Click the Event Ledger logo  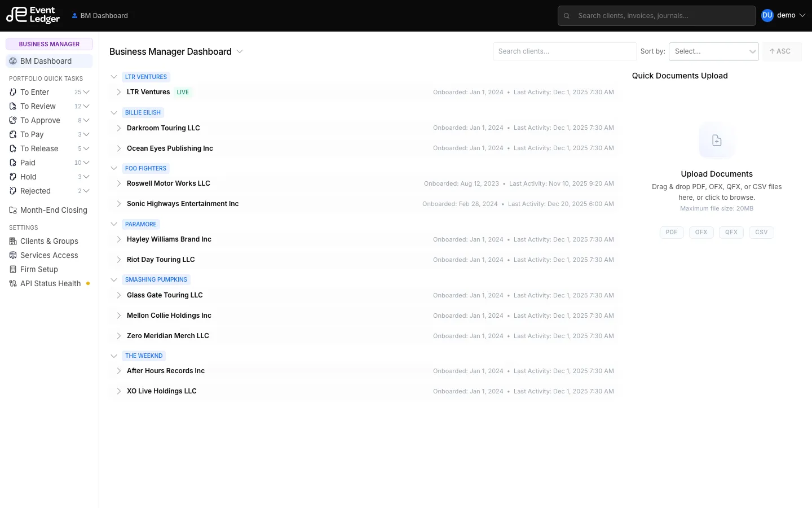pos(33,15)
